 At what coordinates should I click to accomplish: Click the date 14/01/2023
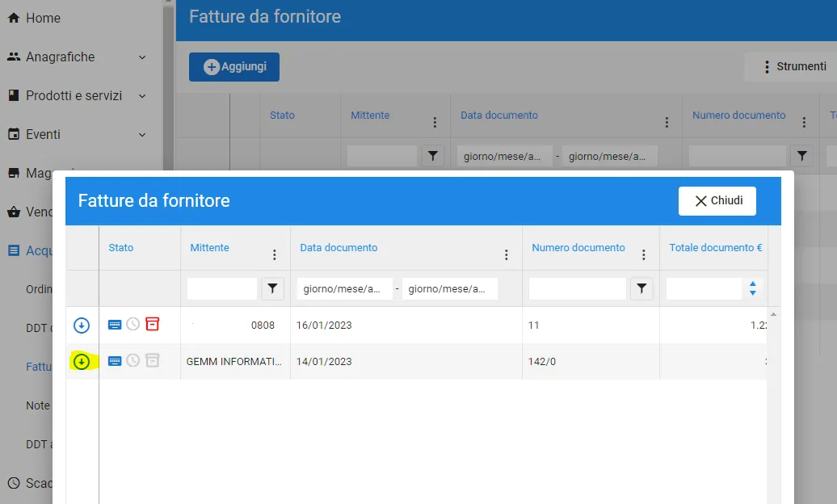click(324, 362)
